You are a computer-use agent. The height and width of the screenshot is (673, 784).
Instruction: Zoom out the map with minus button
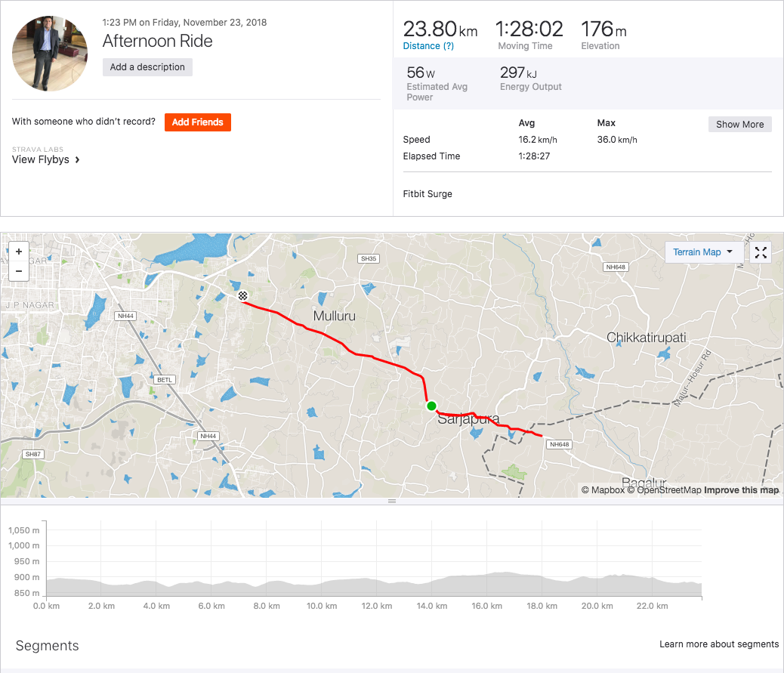pos(18,271)
